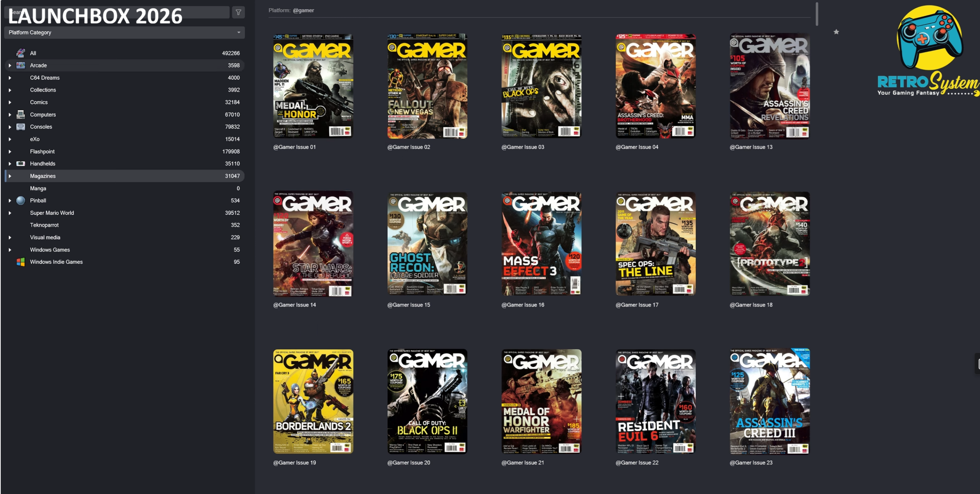
Task: Click the filter funnel icon
Action: [238, 12]
